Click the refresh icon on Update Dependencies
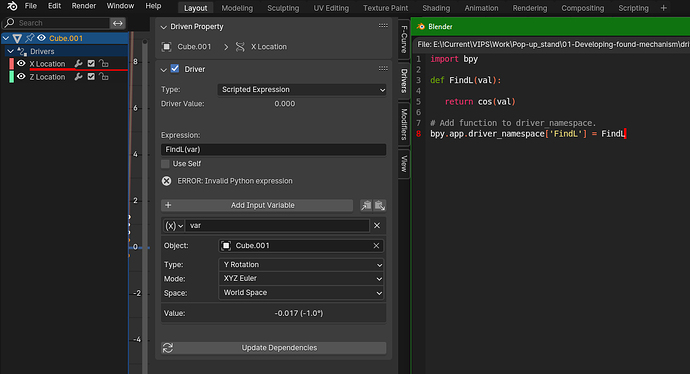The image size is (690, 374). (x=168, y=348)
